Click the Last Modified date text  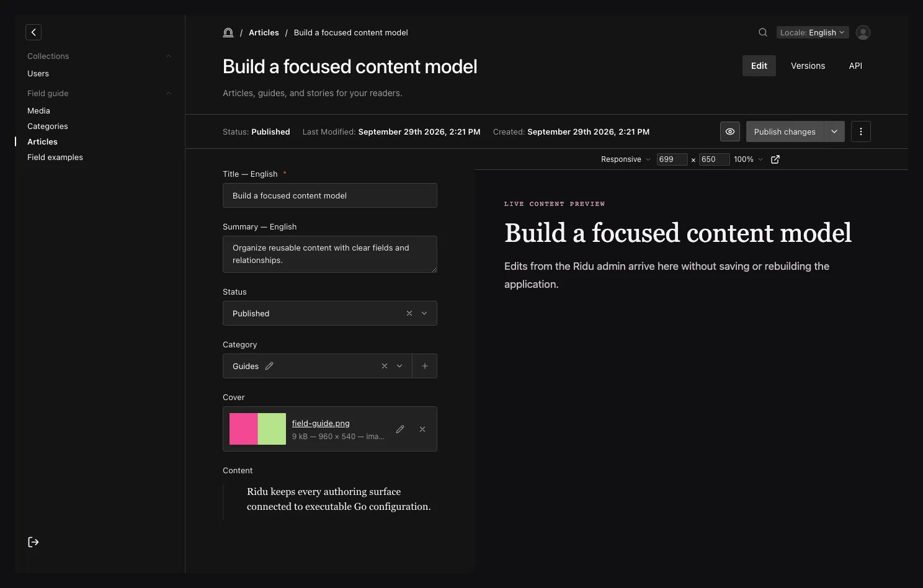pos(391,131)
